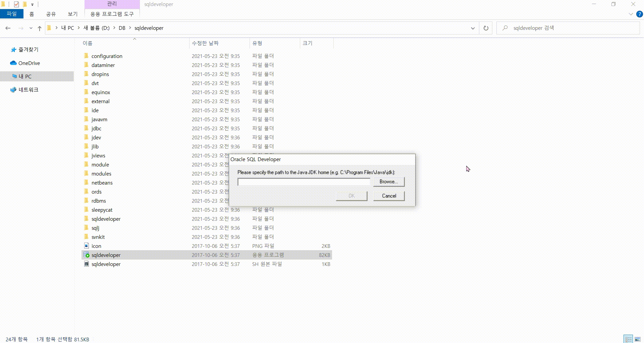Expand the address bar history dropdown
The width and height of the screenshot is (644, 343).
point(473,28)
